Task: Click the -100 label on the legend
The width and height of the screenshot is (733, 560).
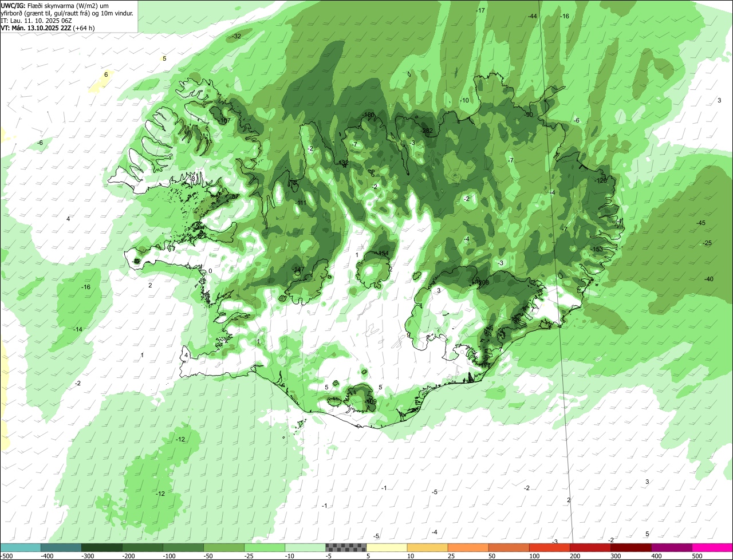Action: pos(169,556)
